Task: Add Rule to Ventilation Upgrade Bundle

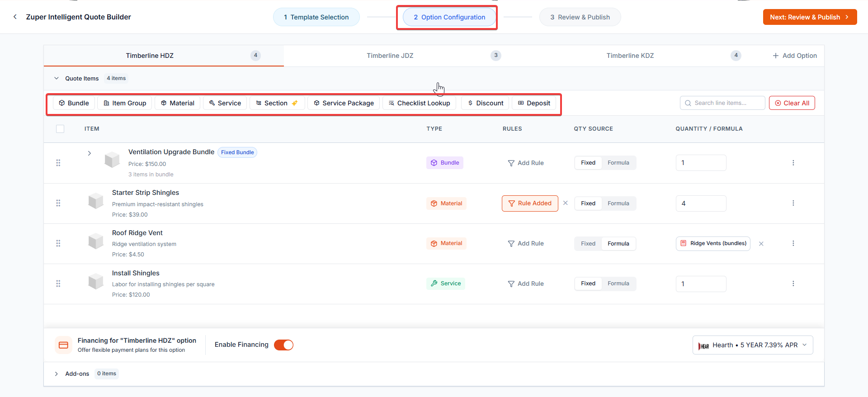Action: pyautogui.click(x=526, y=163)
